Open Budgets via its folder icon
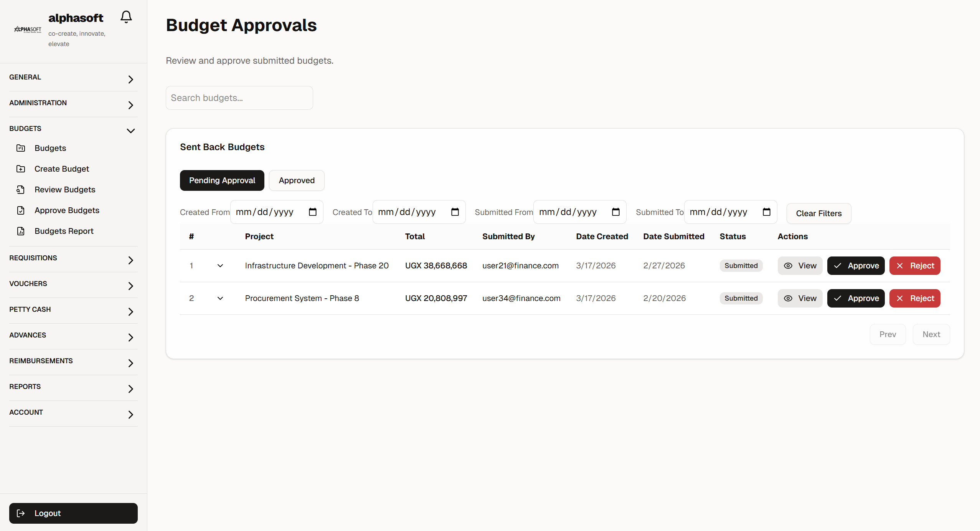Image resolution: width=980 pixels, height=531 pixels. [x=21, y=148]
